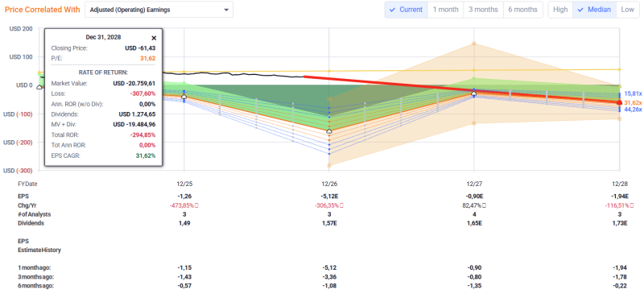Click the Loss value -307,60% in tooltip
This screenshot has width=644, height=294.
144,93
